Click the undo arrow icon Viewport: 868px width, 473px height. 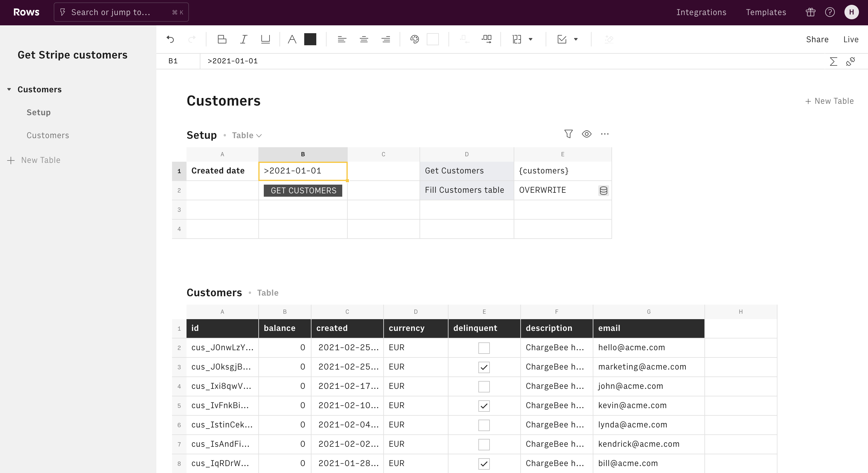[x=170, y=40]
